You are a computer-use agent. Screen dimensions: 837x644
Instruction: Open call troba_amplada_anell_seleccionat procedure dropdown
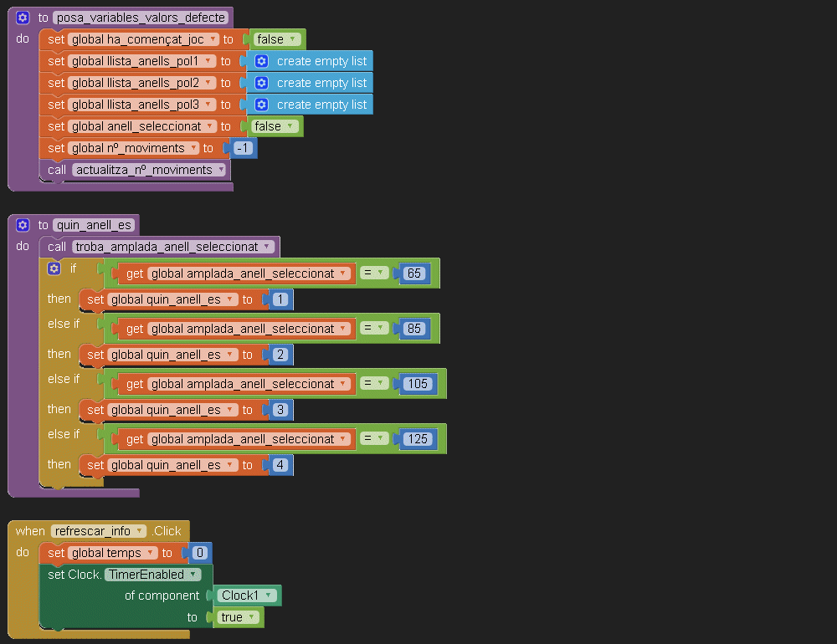pyautogui.click(x=172, y=247)
